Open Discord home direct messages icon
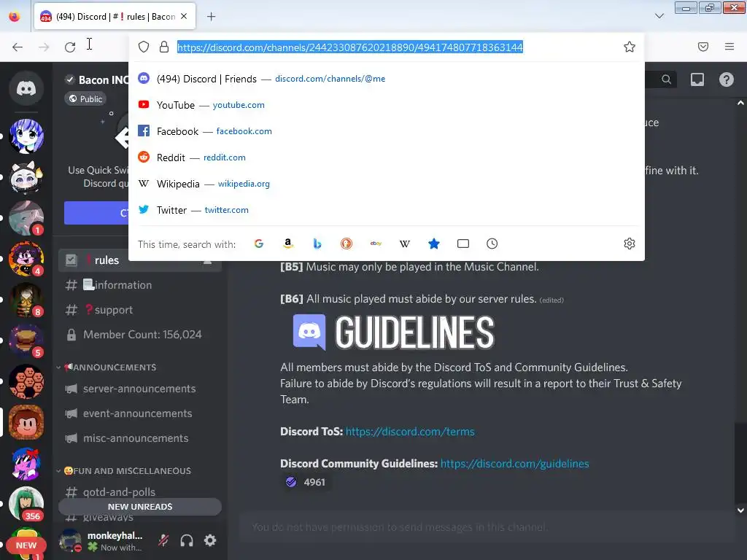The height and width of the screenshot is (560, 747). point(26,88)
